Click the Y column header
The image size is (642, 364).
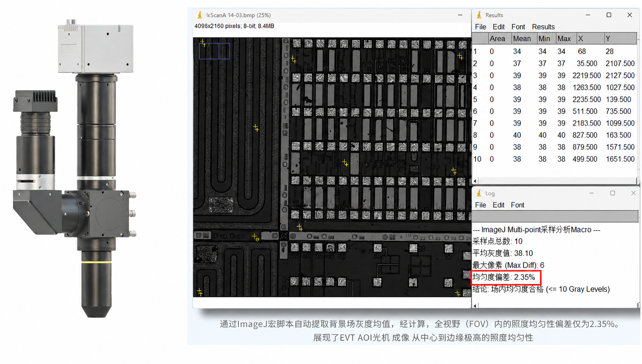coord(620,39)
